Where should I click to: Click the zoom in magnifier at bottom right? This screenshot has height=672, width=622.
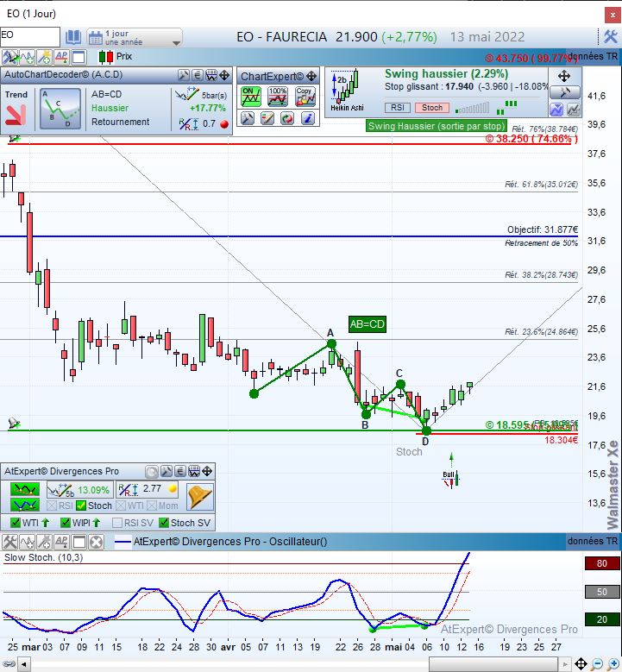[613, 664]
